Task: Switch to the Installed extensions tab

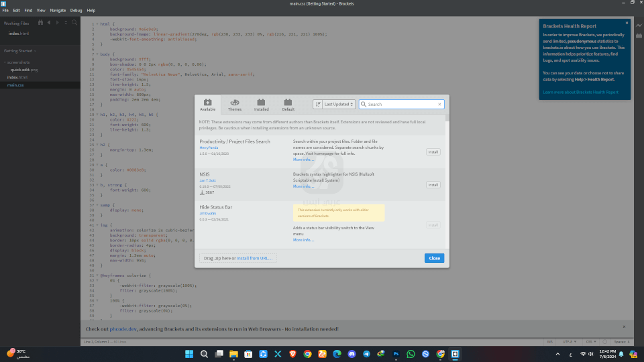Action: pos(262,105)
